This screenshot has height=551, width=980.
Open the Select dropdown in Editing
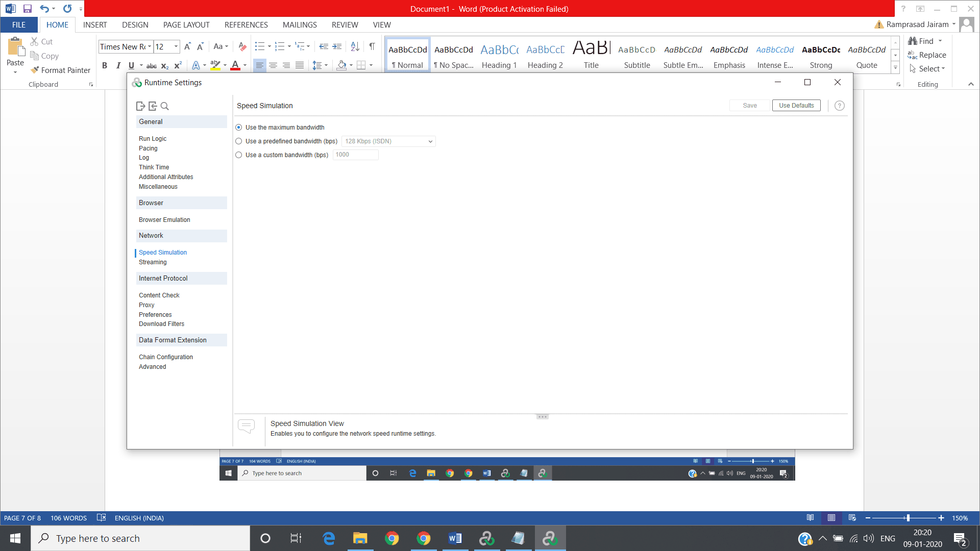[x=927, y=68]
